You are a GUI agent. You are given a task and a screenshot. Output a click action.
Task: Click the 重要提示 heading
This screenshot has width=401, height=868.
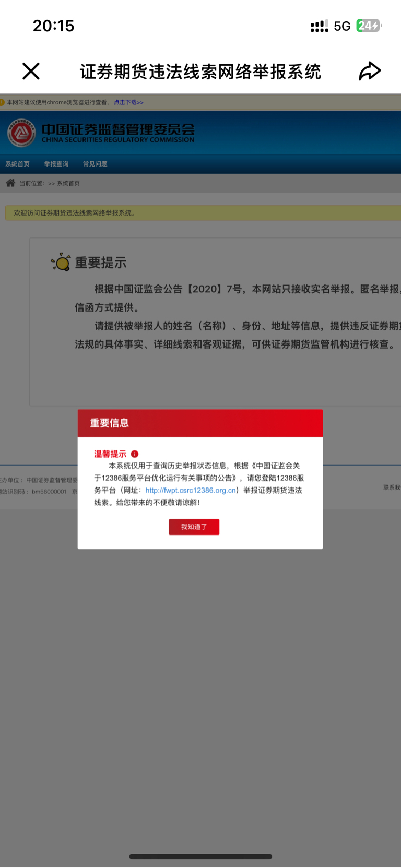(101, 263)
